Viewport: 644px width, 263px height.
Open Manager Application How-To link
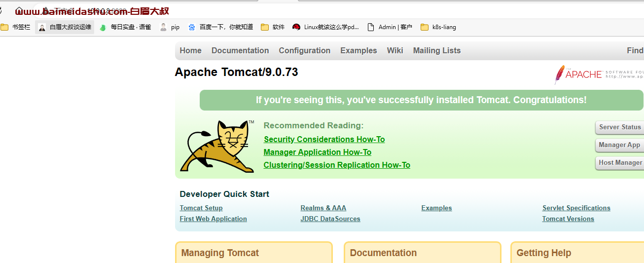click(x=318, y=152)
